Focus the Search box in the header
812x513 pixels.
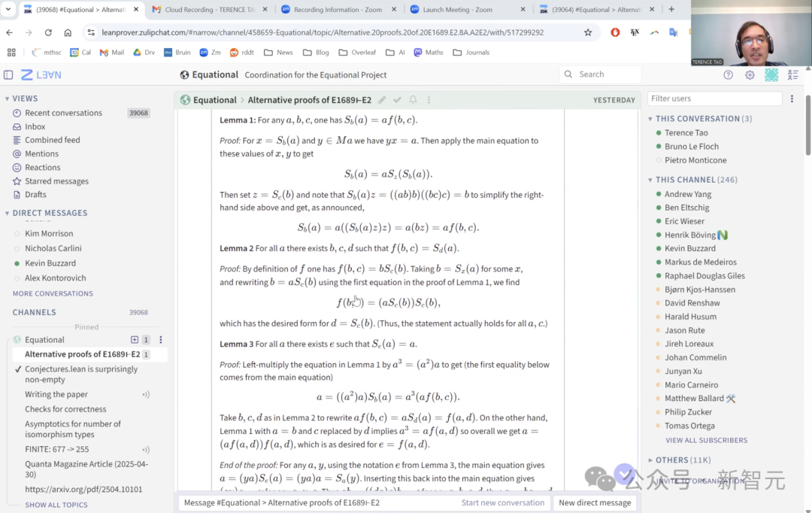(x=601, y=74)
